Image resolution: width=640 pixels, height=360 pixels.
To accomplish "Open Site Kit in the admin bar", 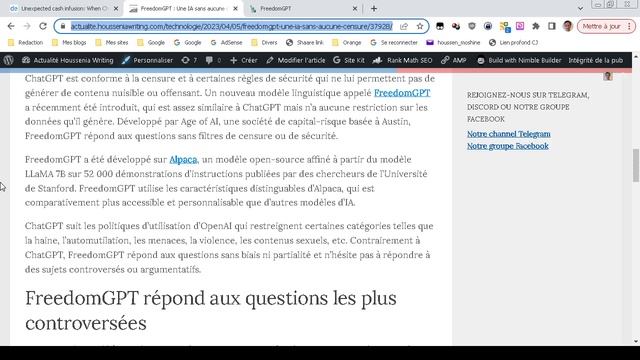I will (x=349, y=60).
